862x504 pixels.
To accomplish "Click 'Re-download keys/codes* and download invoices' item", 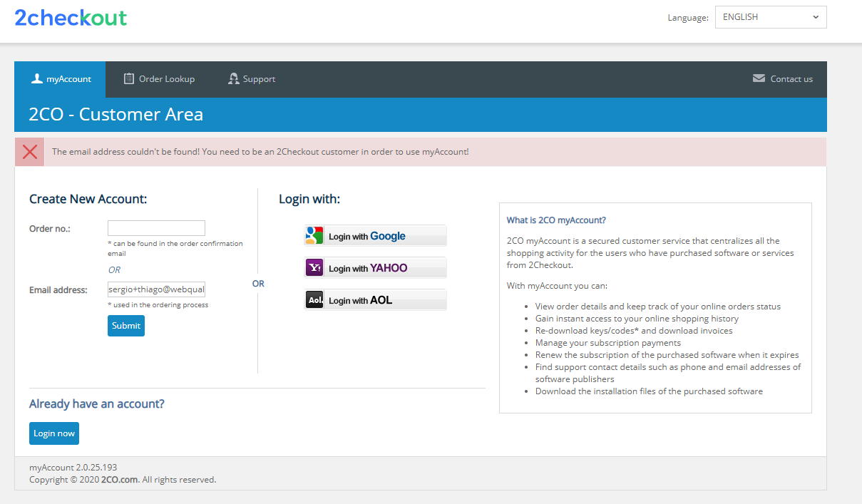I will [634, 331].
